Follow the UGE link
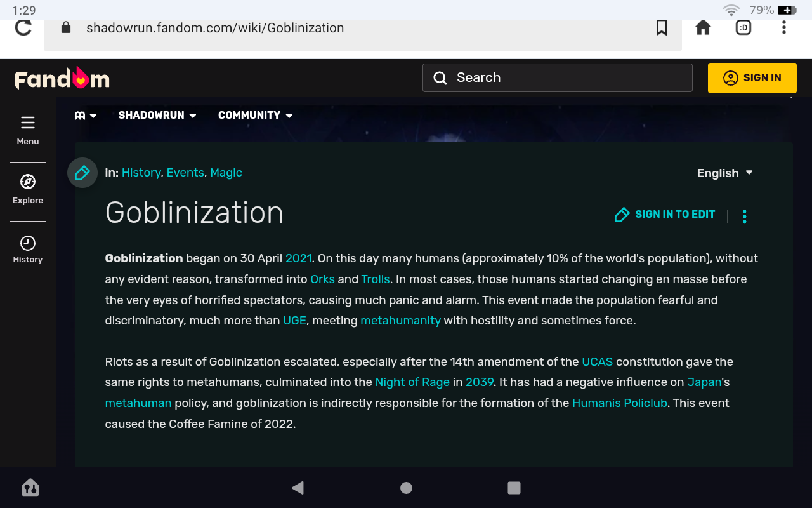The image size is (812, 508). 294,321
